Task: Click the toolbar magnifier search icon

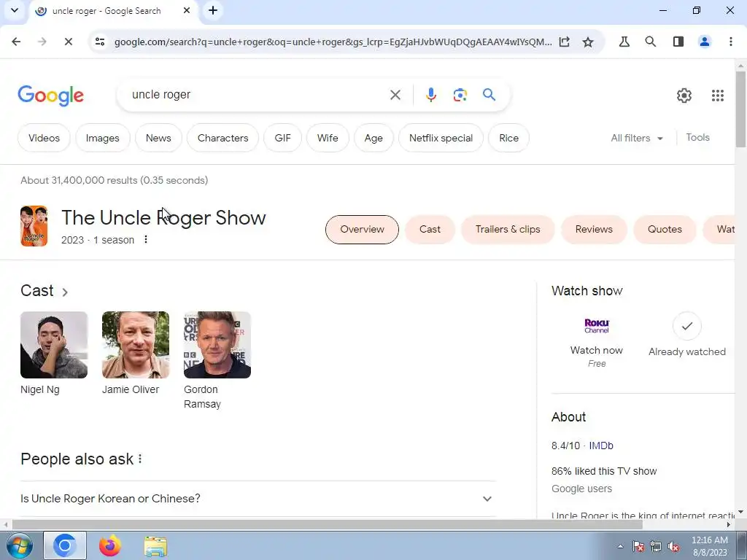Action: [650, 42]
